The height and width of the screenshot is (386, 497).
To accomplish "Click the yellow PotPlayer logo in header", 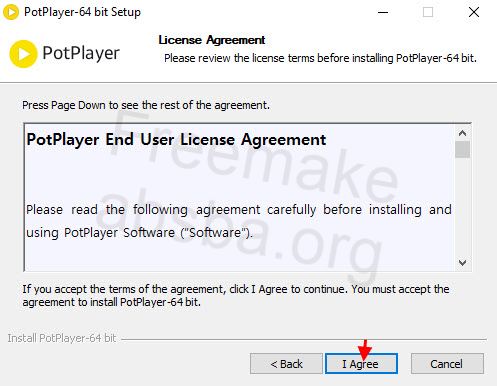I will (23, 54).
